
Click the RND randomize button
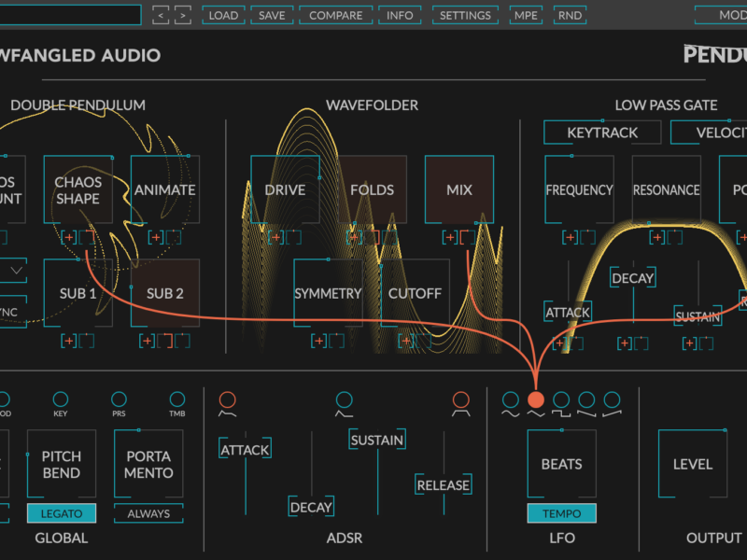(x=570, y=15)
